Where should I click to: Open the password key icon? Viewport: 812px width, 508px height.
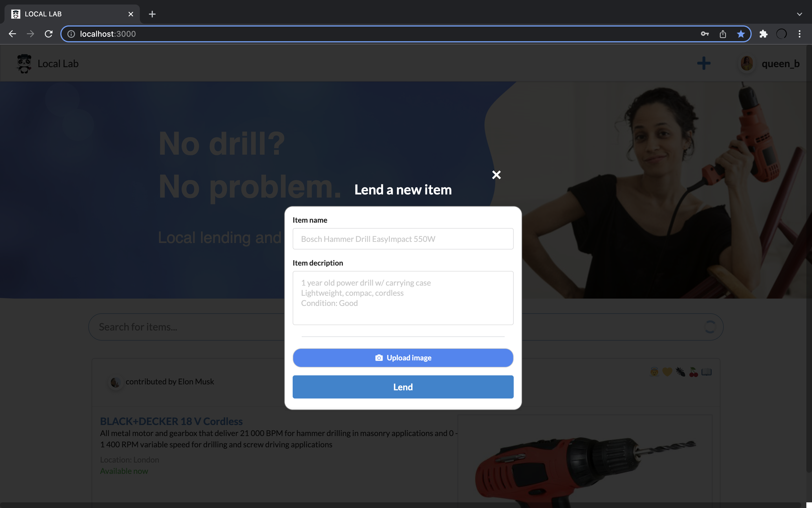click(x=705, y=34)
